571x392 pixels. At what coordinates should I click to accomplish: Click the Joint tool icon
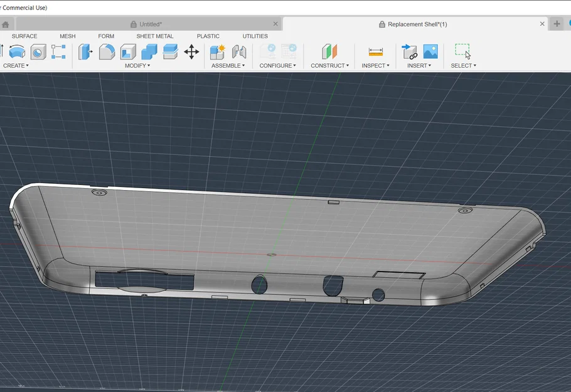pyautogui.click(x=239, y=51)
